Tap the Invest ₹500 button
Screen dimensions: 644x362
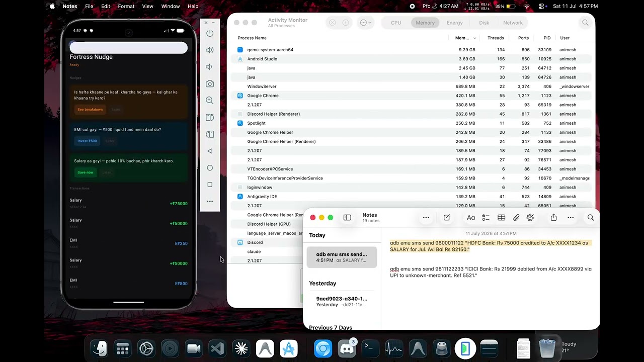pos(87,141)
